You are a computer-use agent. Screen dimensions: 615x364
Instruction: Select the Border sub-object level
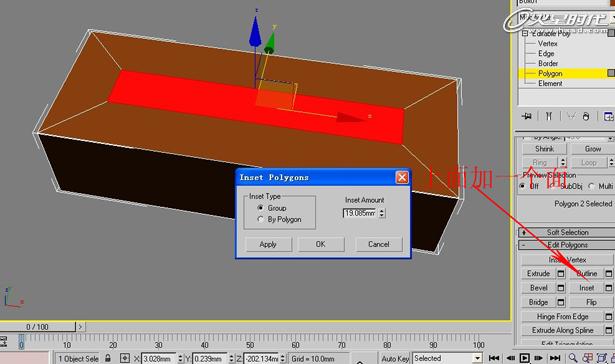[x=548, y=63]
